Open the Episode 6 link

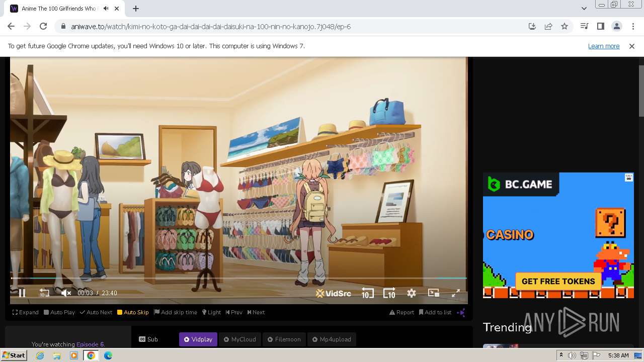point(90,344)
